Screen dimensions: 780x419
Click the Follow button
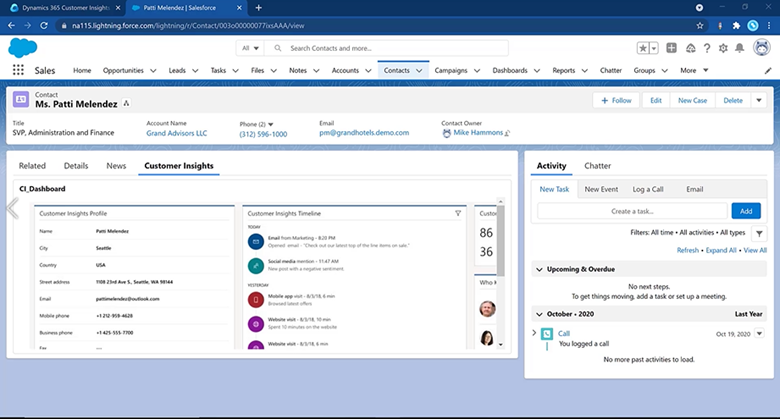(x=616, y=100)
